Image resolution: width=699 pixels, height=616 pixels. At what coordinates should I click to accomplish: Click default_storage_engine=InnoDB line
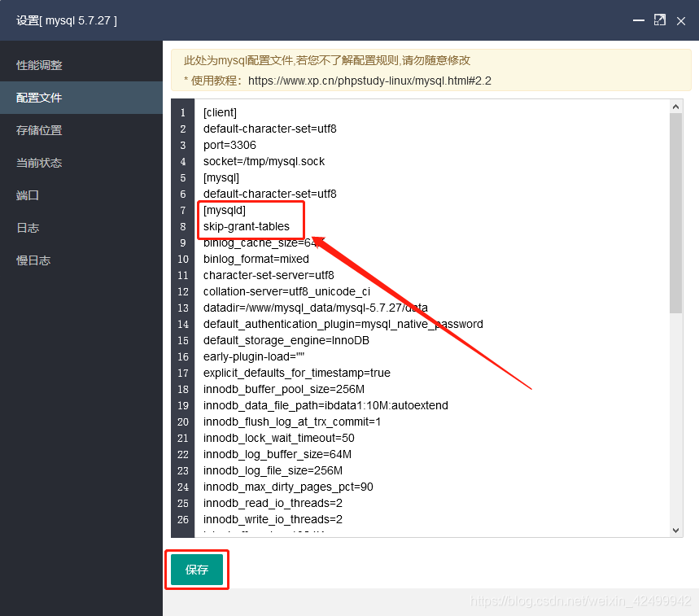click(286, 340)
